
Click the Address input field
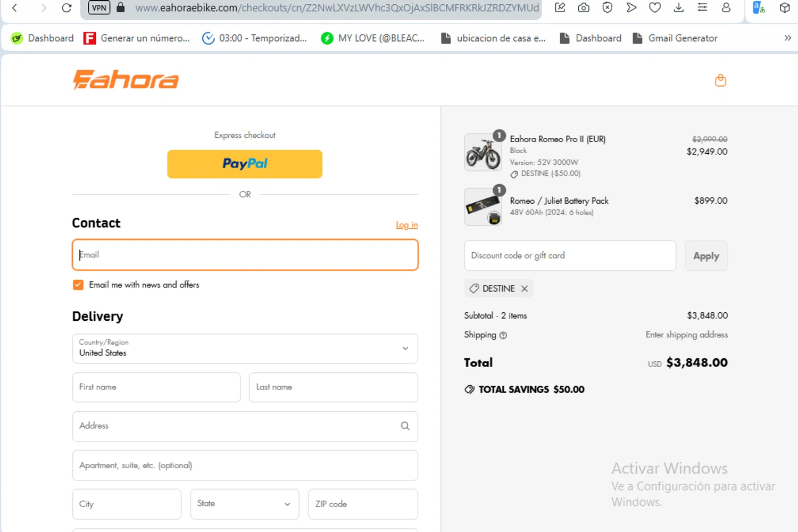point(245,426)
